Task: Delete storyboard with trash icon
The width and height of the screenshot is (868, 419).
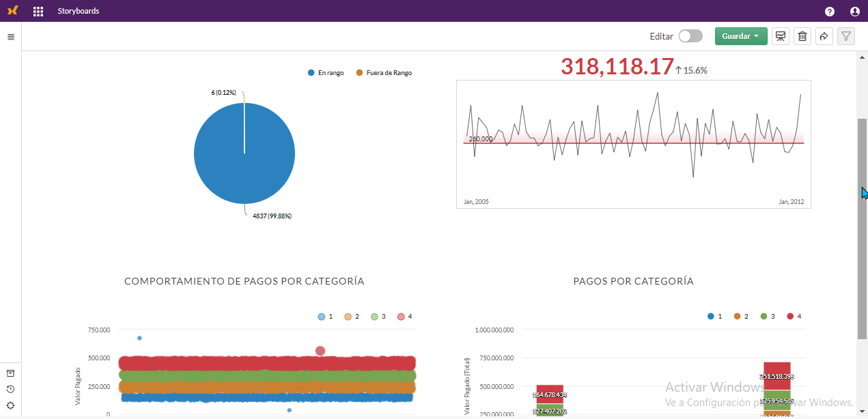Action: (802, 36)
